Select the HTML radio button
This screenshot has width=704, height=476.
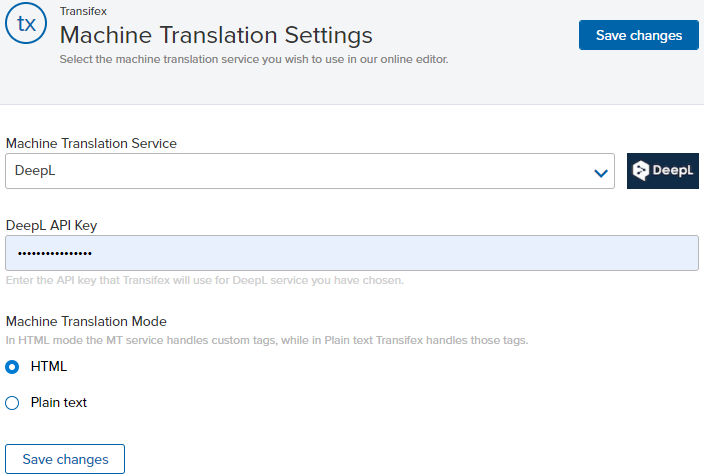click(x=12, y=367)
